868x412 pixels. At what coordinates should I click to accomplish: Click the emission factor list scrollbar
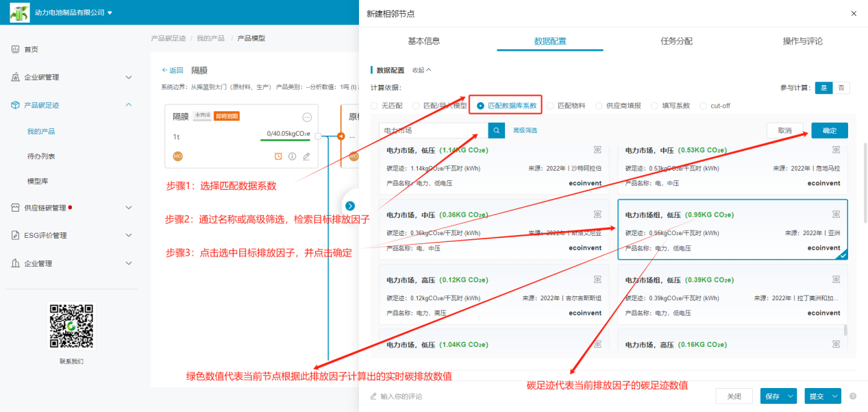click(845, 330)
